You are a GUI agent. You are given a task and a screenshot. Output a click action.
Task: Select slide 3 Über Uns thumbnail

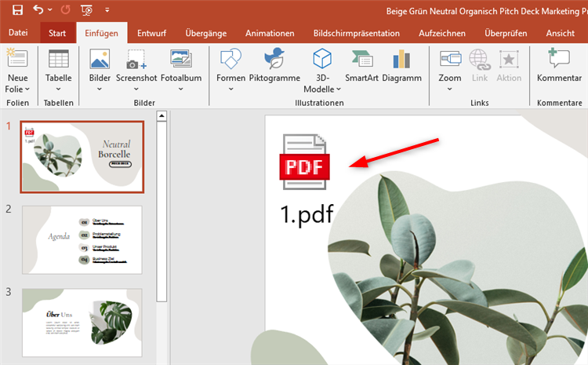[82, 323]
